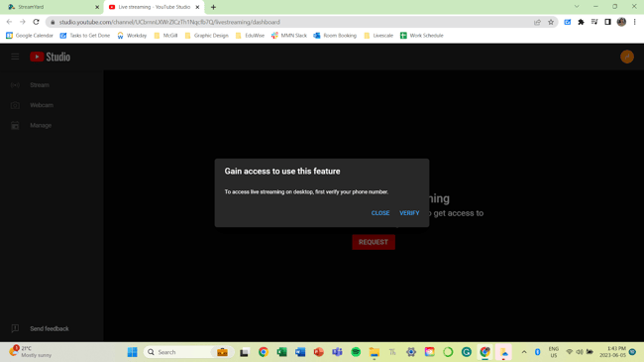Open the Chrome three-dot menu
644x362 pixels.
pyautogui.click(x=634, y=22)
